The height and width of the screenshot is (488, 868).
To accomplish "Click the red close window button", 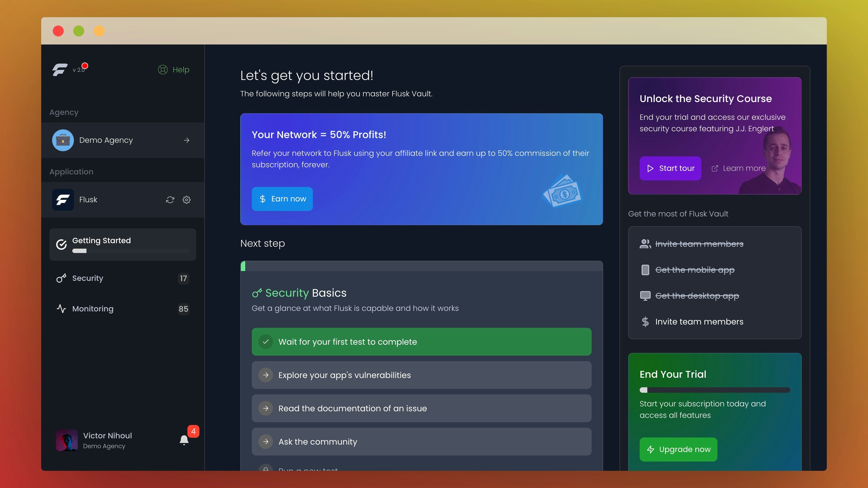I will (x=58, y=31).
